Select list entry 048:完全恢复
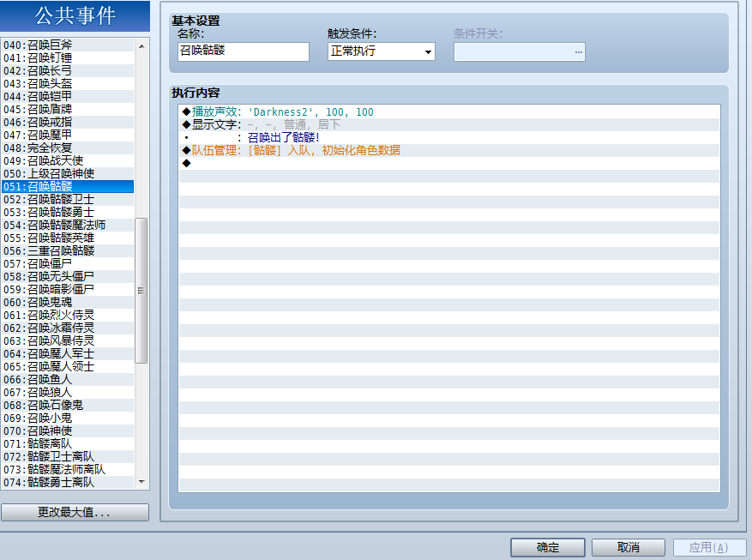The image size is (752, 560). [x=68, y=148]
